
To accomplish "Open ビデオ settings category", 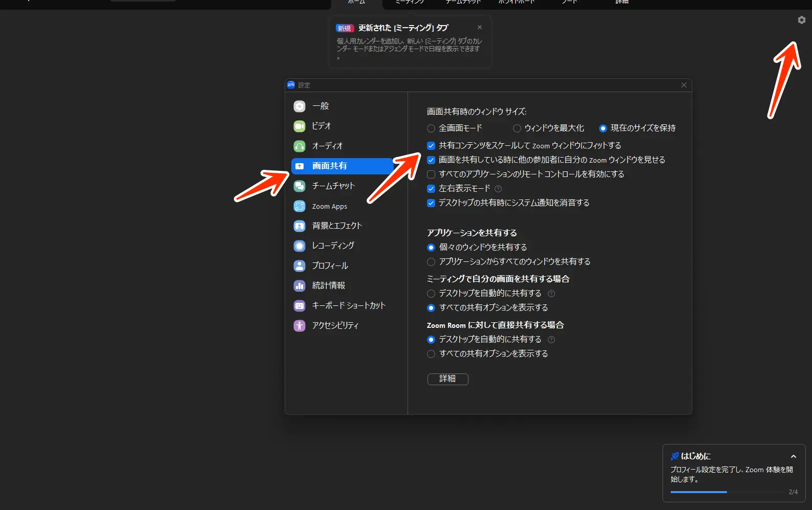I will [342, 126].
